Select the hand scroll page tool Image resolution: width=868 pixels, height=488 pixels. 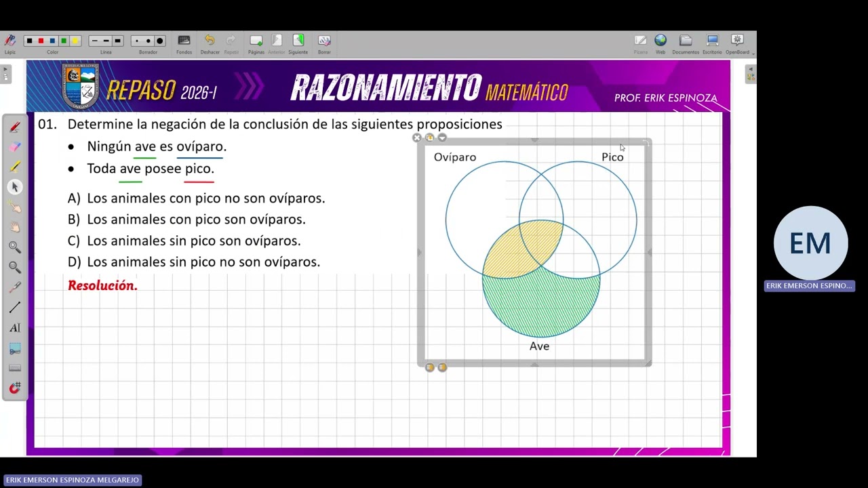[15, 227]
